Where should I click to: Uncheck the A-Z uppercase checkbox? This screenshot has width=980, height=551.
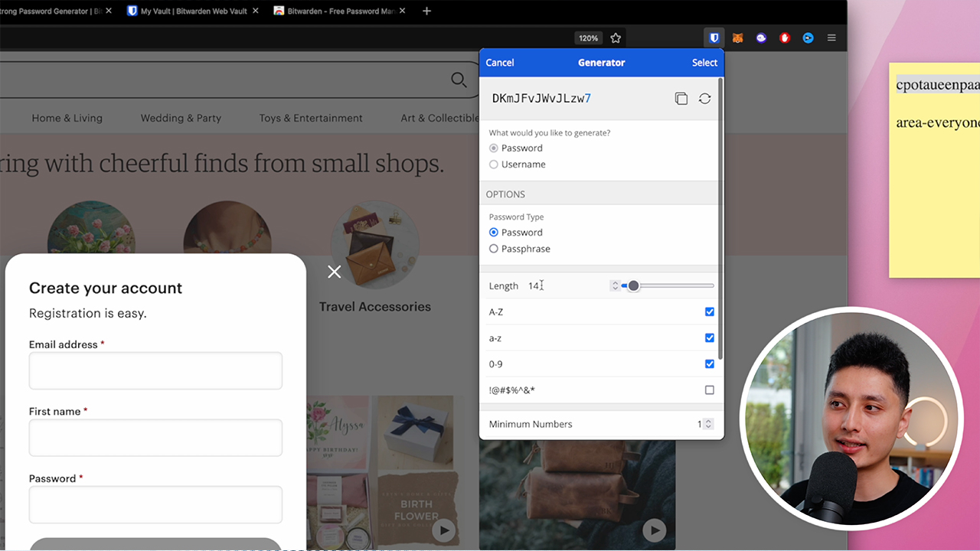pos(710,312)
